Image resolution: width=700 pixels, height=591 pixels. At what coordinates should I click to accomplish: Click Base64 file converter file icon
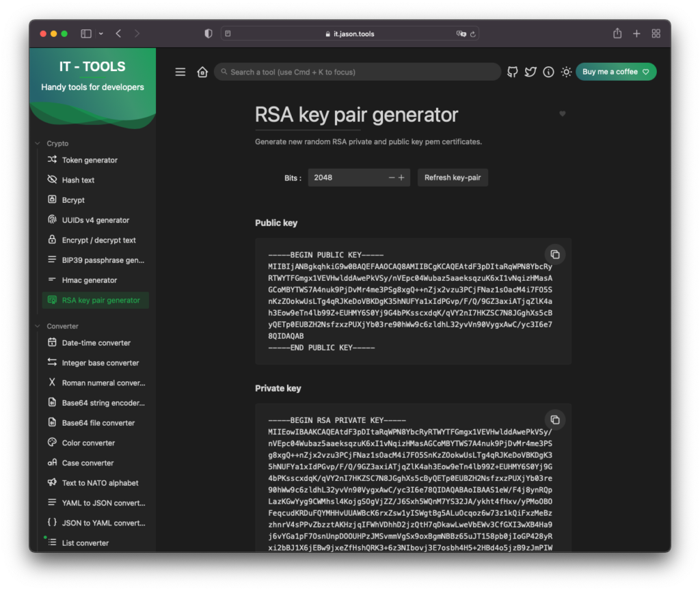pos(52,422)
